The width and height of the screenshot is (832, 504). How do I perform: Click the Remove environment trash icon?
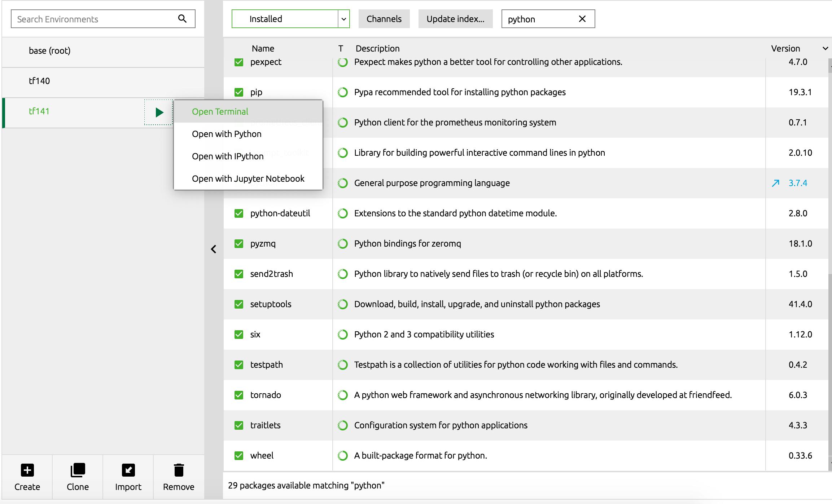[179, 470]
